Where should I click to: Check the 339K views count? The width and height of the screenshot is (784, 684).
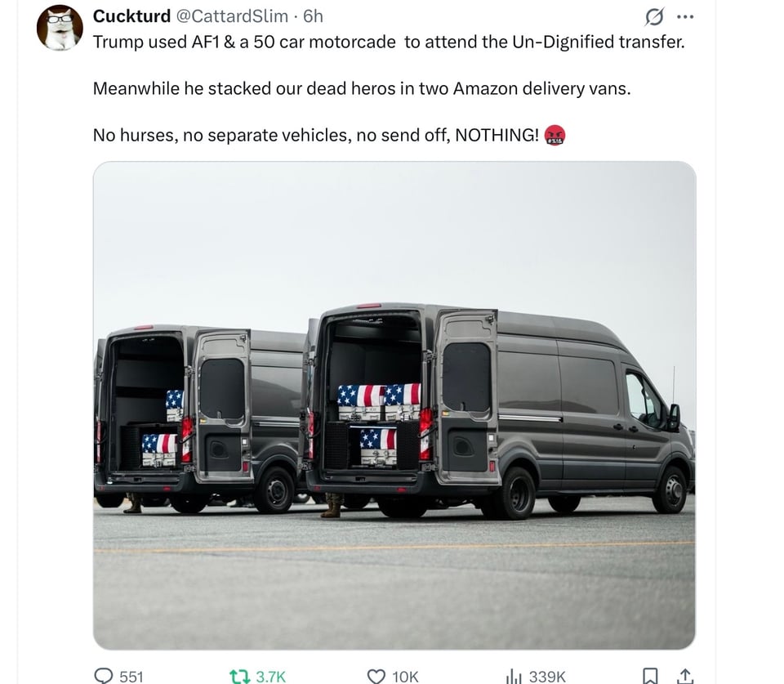coord(549,677)
